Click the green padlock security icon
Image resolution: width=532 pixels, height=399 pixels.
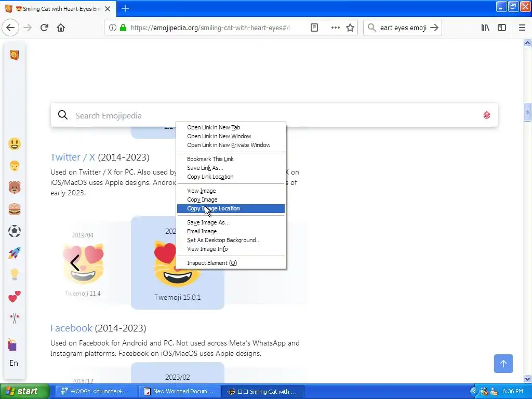tap(123, 28)
